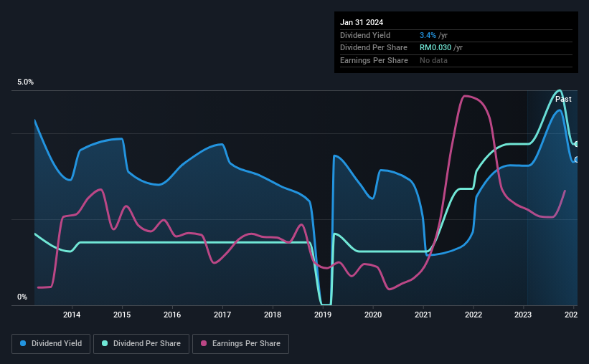Click the Jan 31 2024 tooltip header
Viewport: 589px width, 364px height.
pyautogui.click(x=362, y=22)
